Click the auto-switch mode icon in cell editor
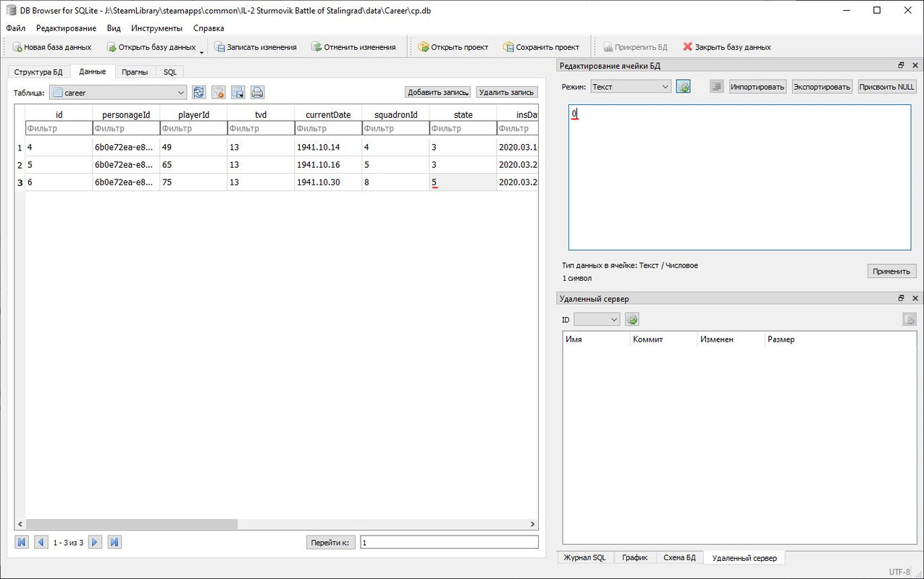Viewport: 924px width, 579px height. pyautogui.click(x=683, y=87)
